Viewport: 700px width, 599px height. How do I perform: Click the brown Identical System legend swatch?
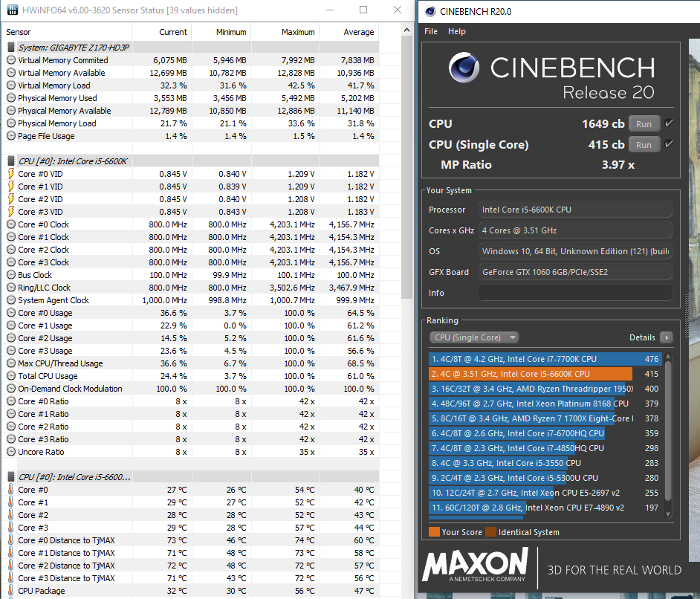[x=490, y=531]
